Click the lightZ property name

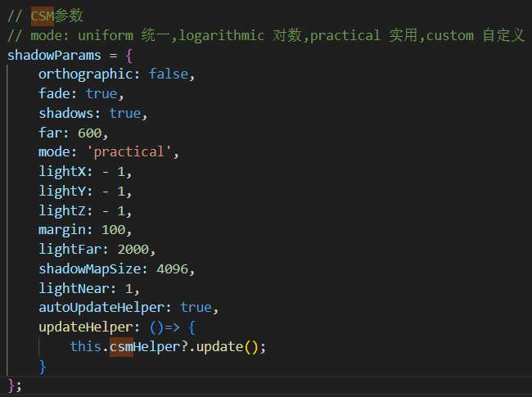(62, 210)
